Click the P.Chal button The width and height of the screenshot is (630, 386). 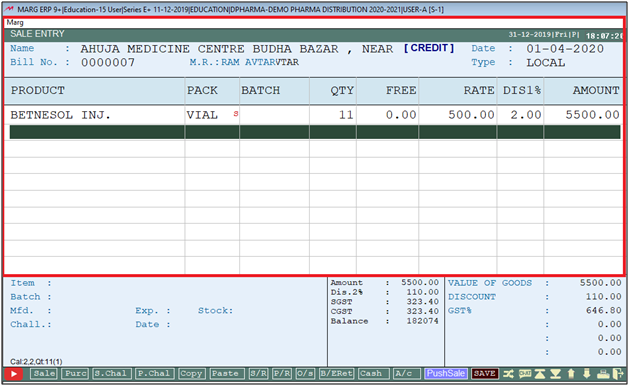pyautogui.click(x=154, y=374)
